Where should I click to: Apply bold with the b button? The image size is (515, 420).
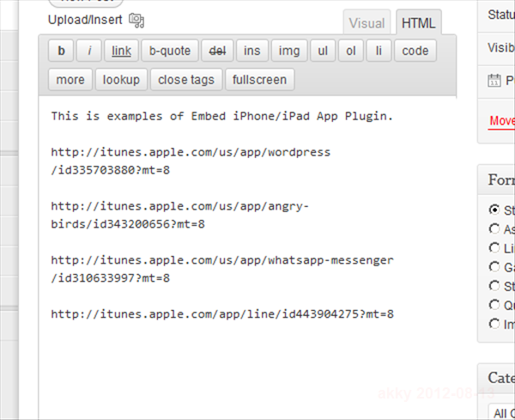click(x=61, y=51)
